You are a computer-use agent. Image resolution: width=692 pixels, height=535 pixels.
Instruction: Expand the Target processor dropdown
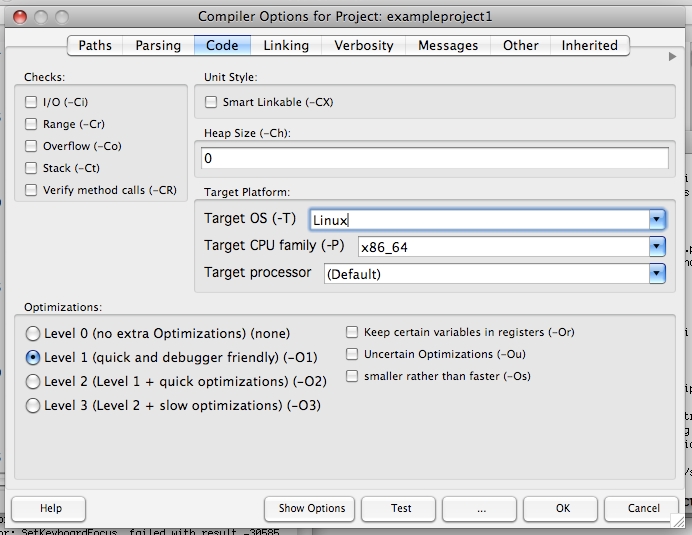click(x=657, y=273)
